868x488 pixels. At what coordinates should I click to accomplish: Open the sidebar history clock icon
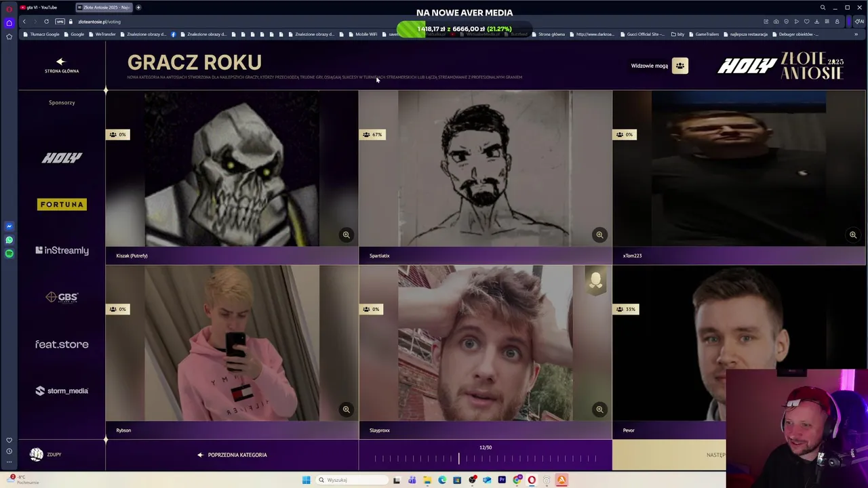(x=9, y=451)
